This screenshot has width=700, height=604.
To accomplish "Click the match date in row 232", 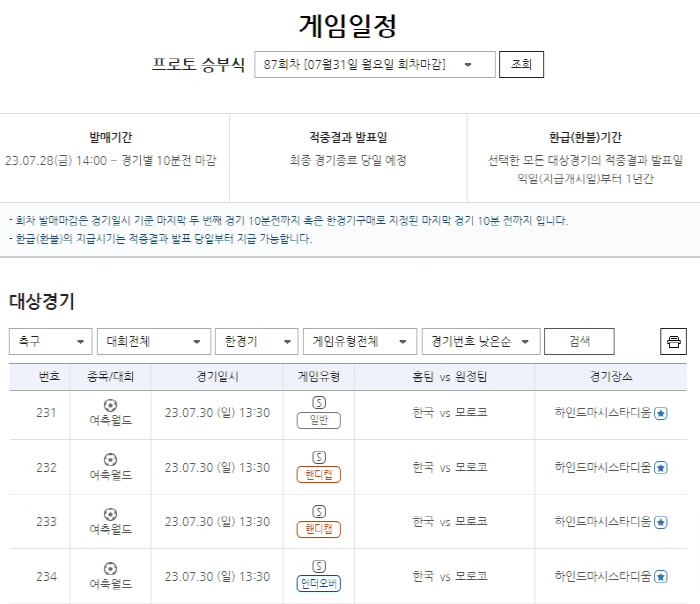I will (217, 467).
